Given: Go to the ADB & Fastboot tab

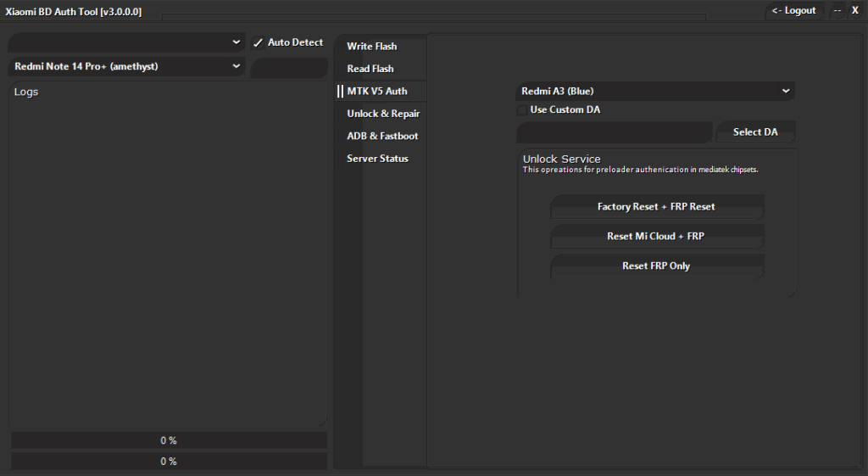Looking at the screenshot, I should point(382,137).
